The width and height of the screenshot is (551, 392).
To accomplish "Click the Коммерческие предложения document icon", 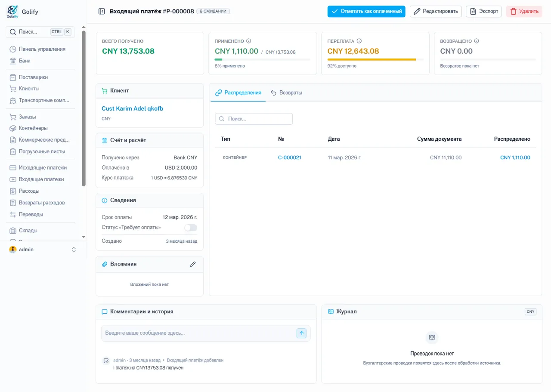I will pos(13,140).
